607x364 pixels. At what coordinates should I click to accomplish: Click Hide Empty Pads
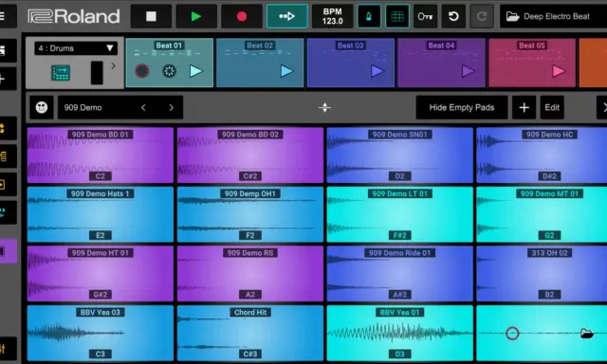[x=462, y=107]
